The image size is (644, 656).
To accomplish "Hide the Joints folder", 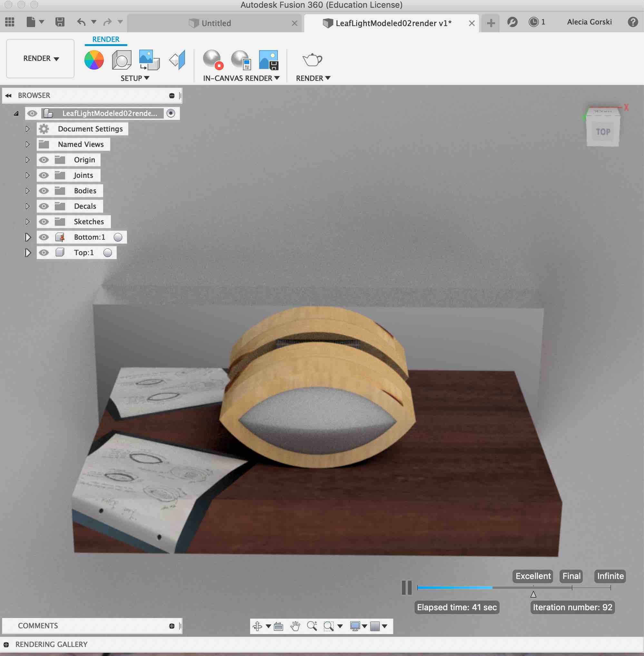I will coord(44,175).
